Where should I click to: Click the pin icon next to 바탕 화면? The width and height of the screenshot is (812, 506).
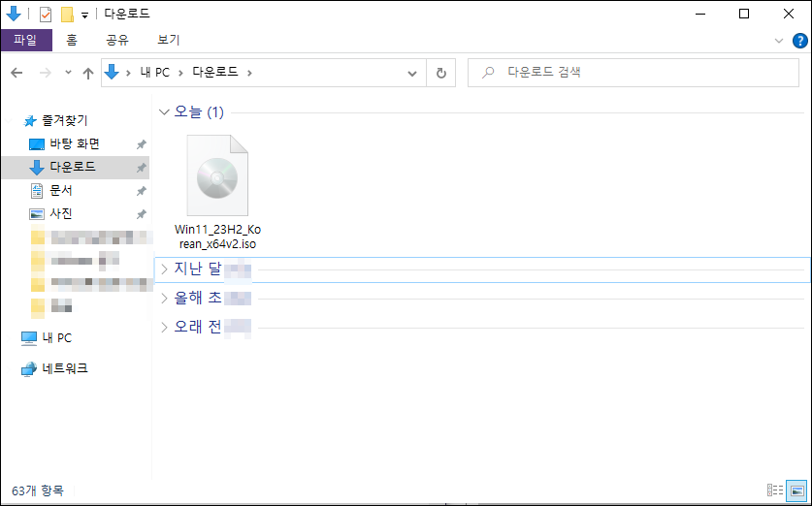(141, 144)
